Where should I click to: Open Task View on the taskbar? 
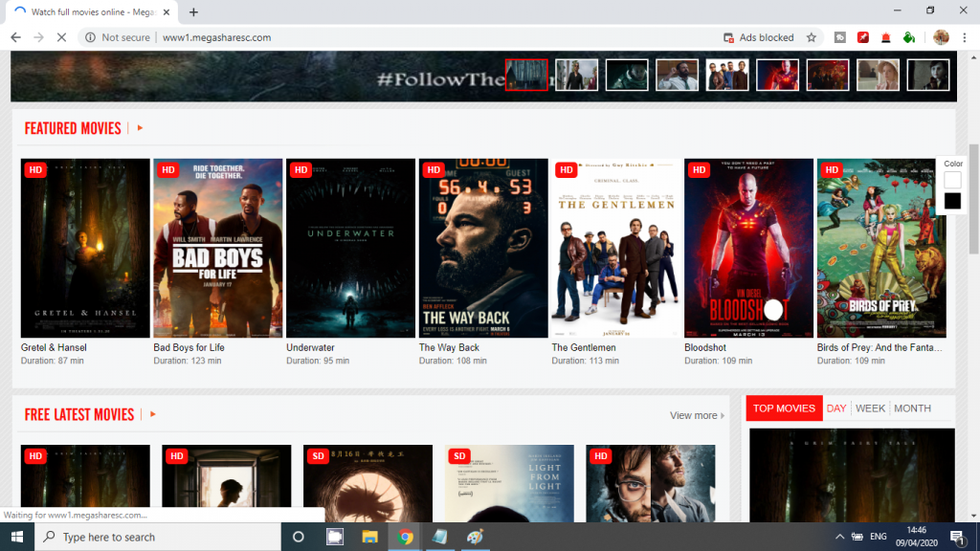point(335,537)
